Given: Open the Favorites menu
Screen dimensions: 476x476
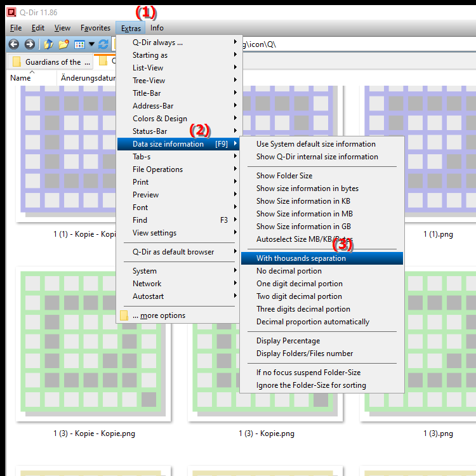Looking at the screenshot, I should click(x=95, y=28).
